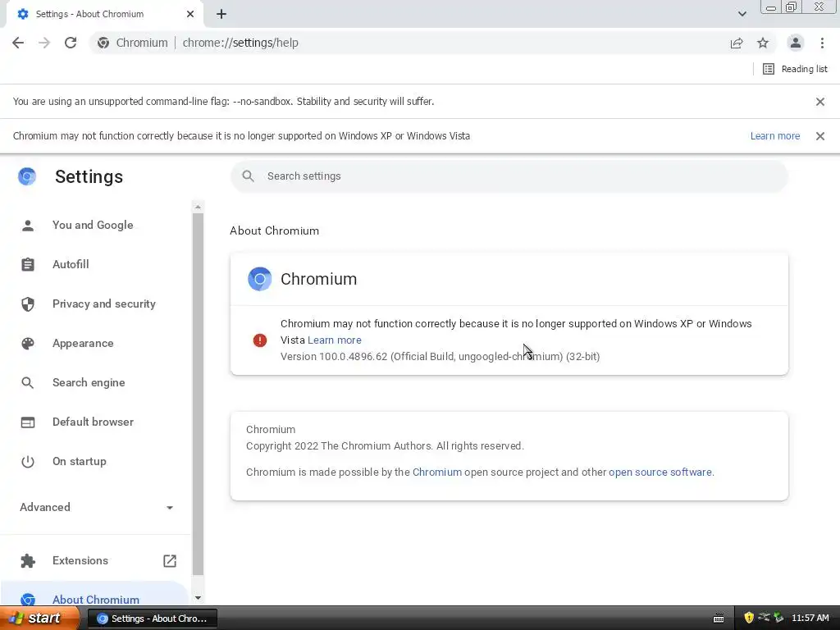
Task: Close the Settings - About Chromium tab
Action: pos(190,14)
